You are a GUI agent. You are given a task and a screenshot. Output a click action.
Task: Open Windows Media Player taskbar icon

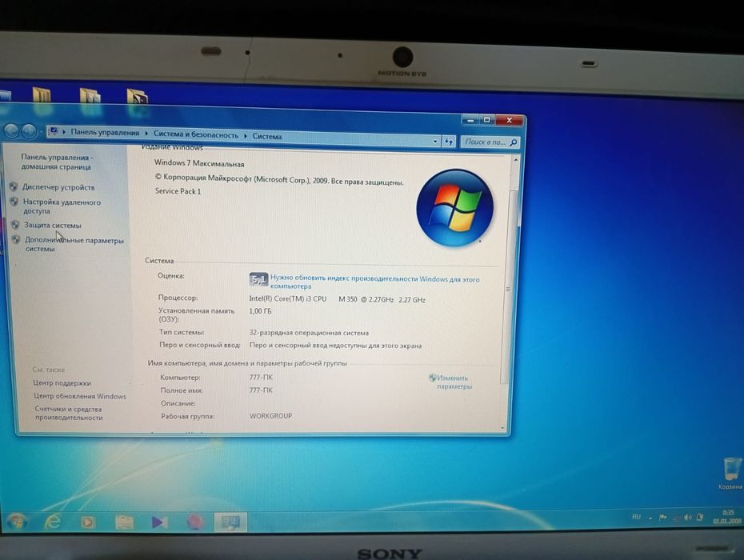pos(87,522)
